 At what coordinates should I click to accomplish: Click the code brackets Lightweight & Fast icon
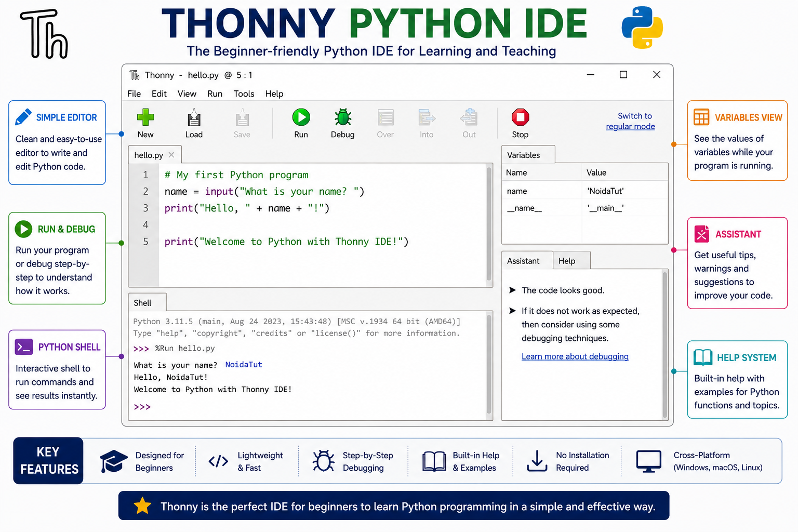(x=218, y=461)
